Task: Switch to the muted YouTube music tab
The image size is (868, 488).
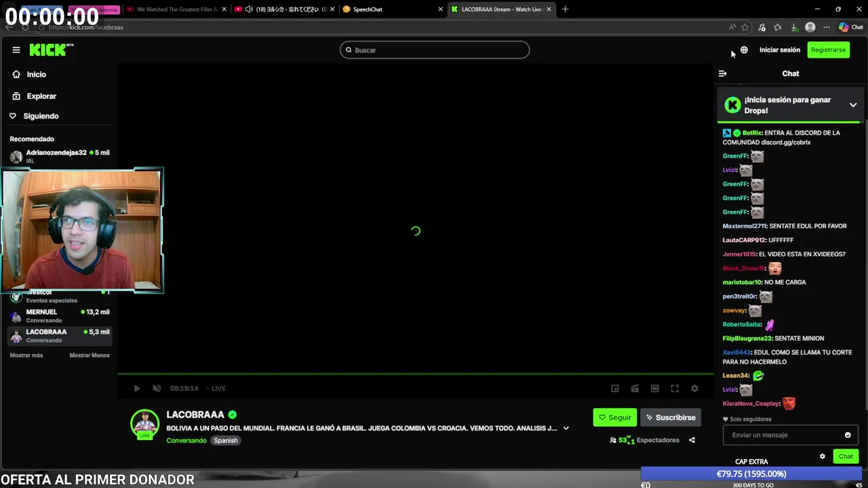Action: pyautogui.click(x=283, y=9)
